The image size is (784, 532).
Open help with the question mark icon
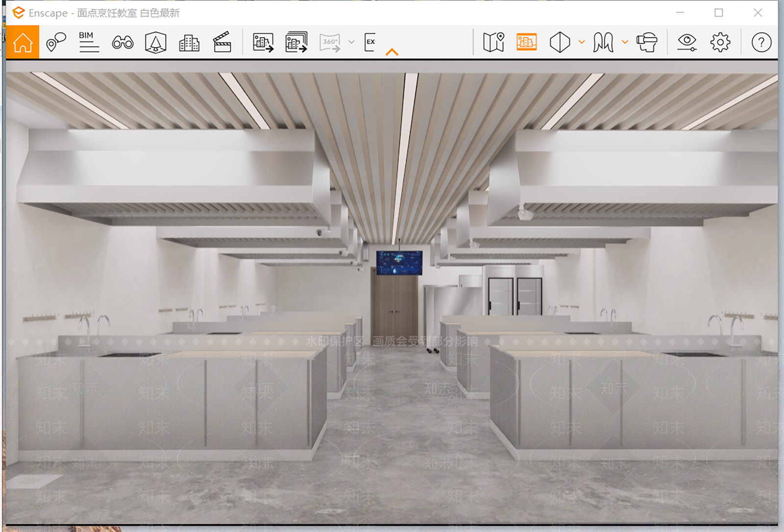761,43
